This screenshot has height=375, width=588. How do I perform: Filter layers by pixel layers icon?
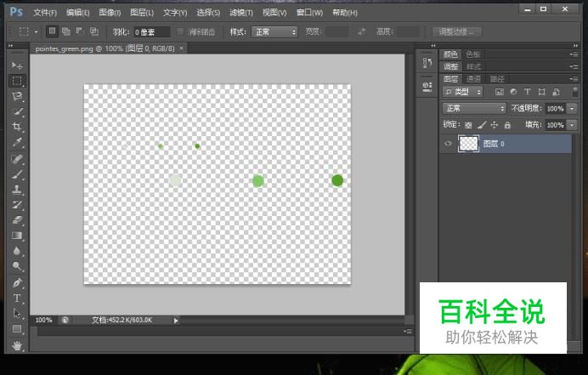click(x=499, y=92)
